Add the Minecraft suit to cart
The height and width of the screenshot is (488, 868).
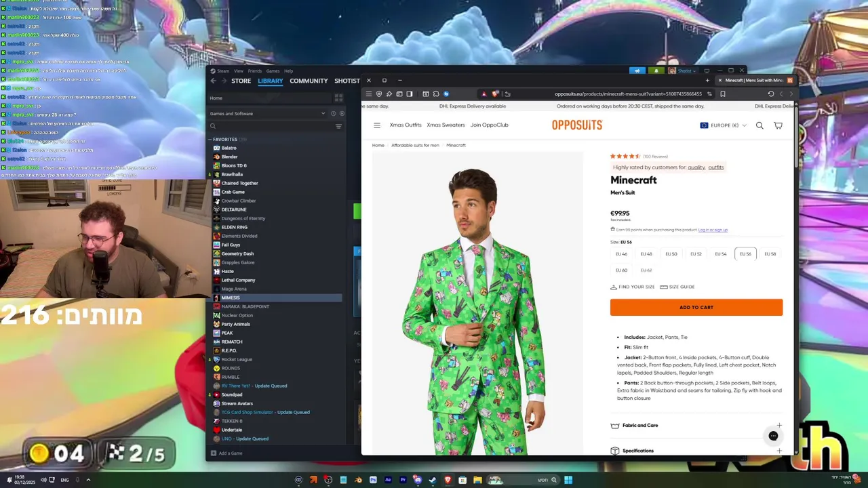696,308
